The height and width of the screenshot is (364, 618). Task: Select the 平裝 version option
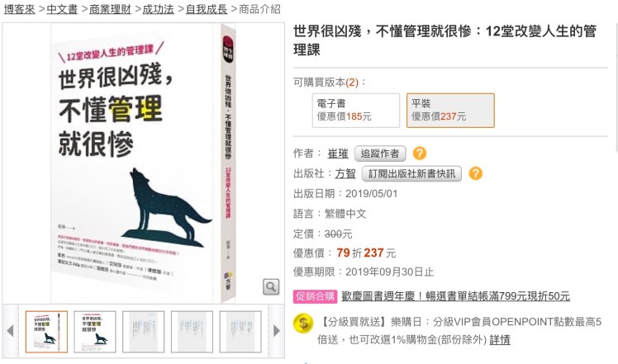450,111
